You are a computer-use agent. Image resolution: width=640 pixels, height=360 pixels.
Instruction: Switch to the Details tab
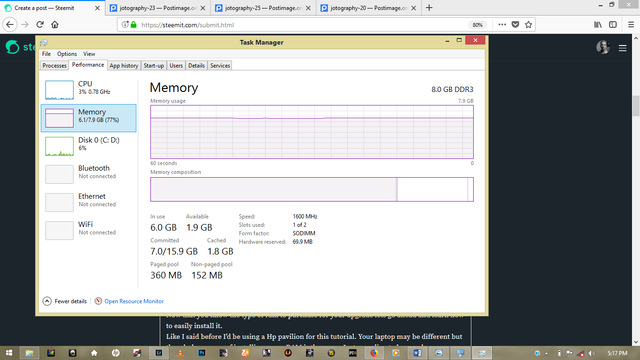coord(196,66)
